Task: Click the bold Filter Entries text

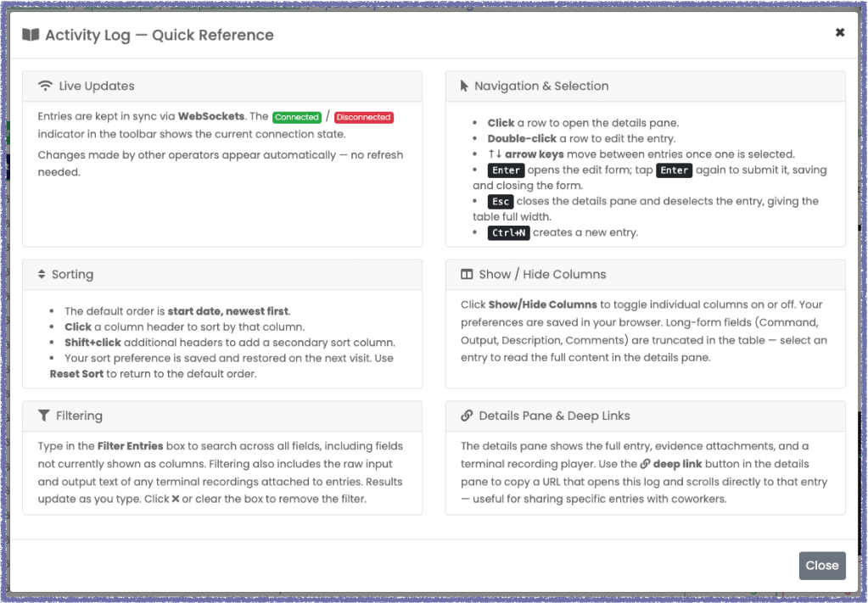Action: (x=130, y=446)
